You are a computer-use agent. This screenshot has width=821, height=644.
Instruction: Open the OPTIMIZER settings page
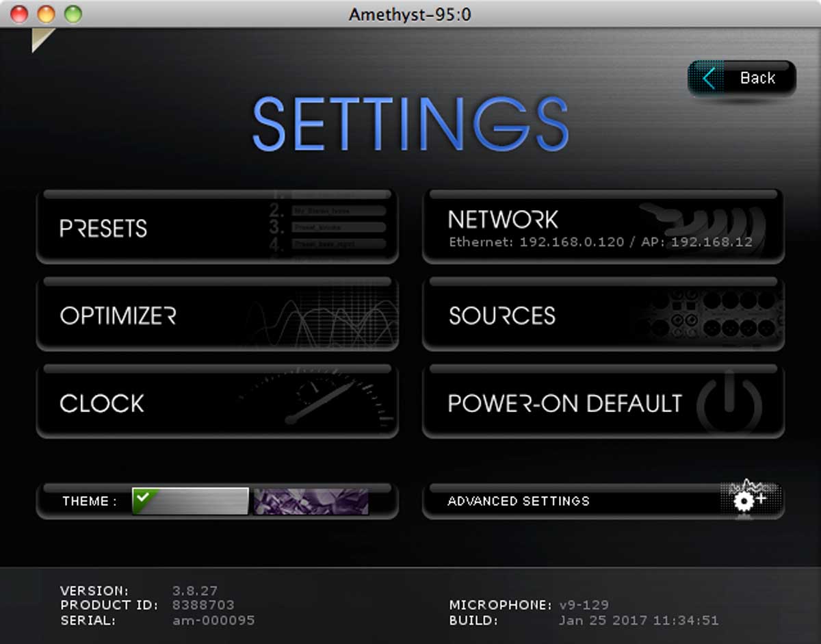coord(118,315)
